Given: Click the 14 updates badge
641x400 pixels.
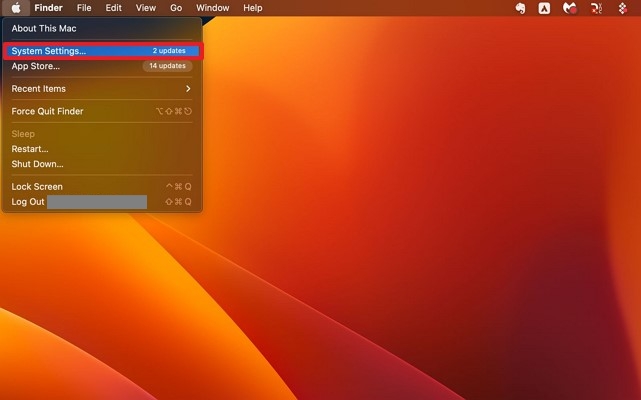Looking at the screenshot, I should point(166,66).
